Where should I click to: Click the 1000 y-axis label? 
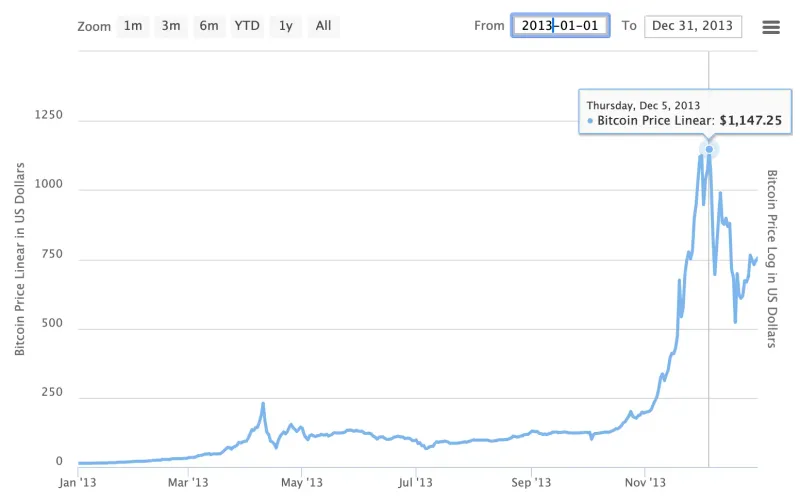[48, 184]
